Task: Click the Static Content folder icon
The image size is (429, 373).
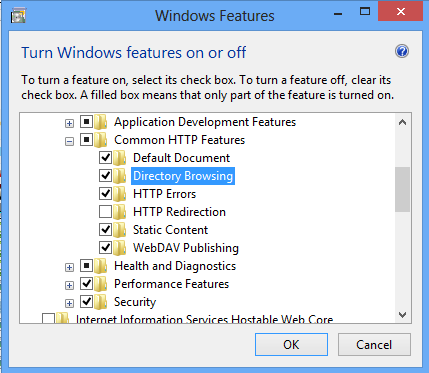Action: click(x=119, y=230)
